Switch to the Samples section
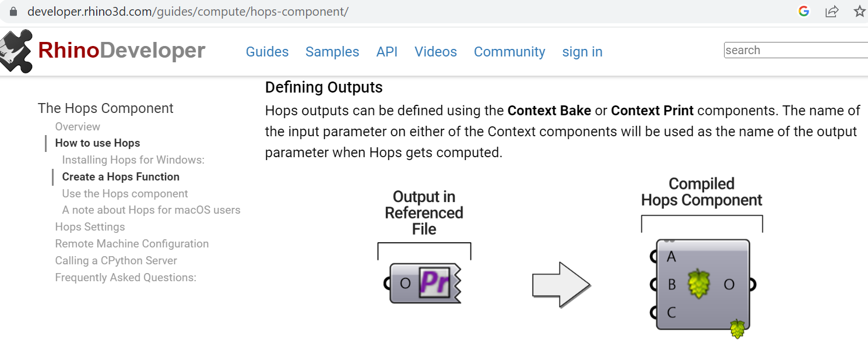868x347 pixels. [332, 52]
